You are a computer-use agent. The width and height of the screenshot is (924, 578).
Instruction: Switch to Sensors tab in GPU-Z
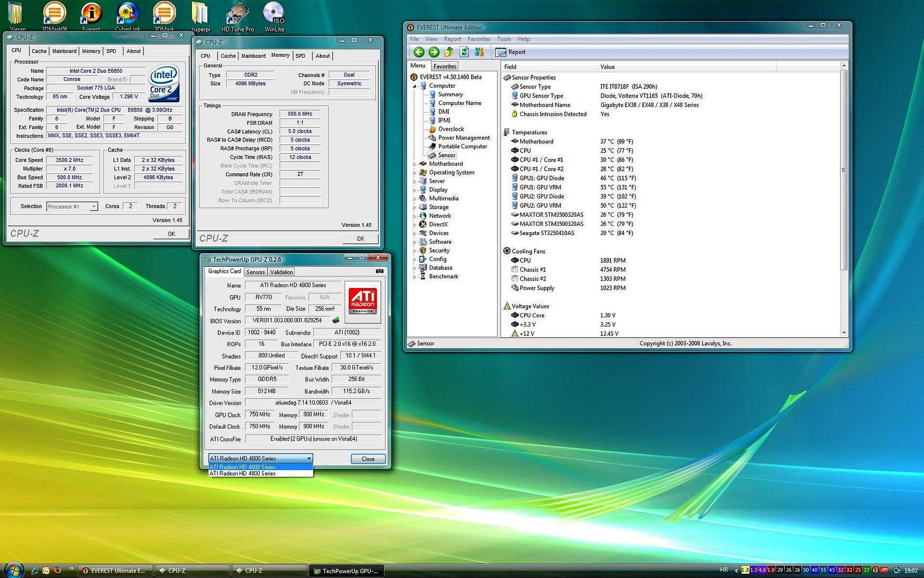(256, 272)
